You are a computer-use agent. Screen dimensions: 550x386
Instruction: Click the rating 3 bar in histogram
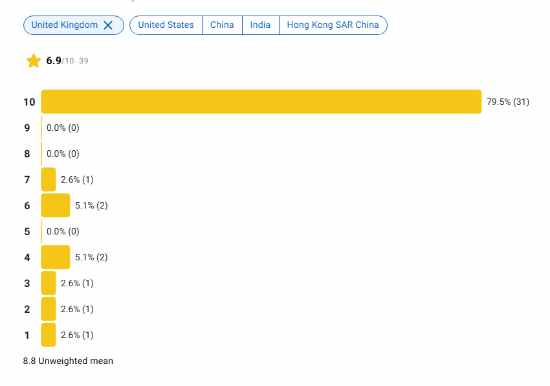[48, 283]
